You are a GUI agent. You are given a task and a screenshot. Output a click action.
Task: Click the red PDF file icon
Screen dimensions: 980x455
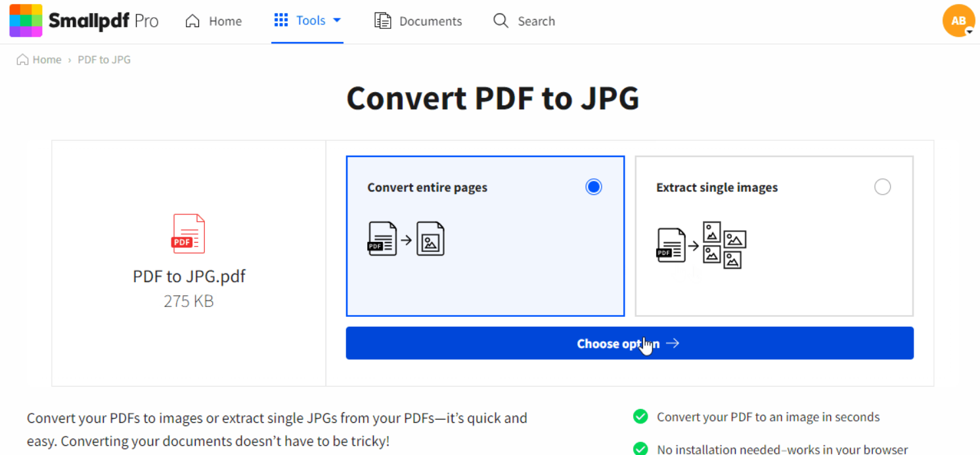point(189,233)
